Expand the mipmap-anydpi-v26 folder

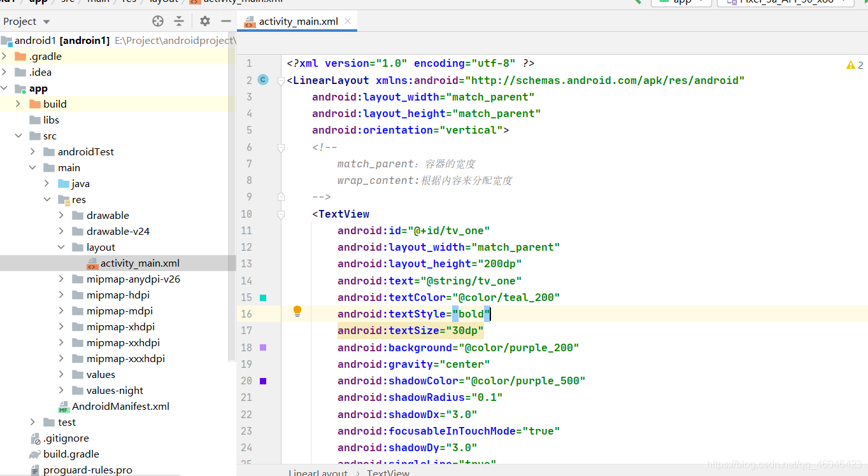click(x=62, y=279)
